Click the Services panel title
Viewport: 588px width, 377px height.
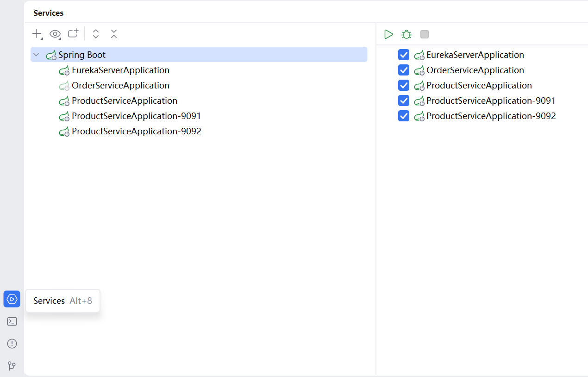(49, 13)
